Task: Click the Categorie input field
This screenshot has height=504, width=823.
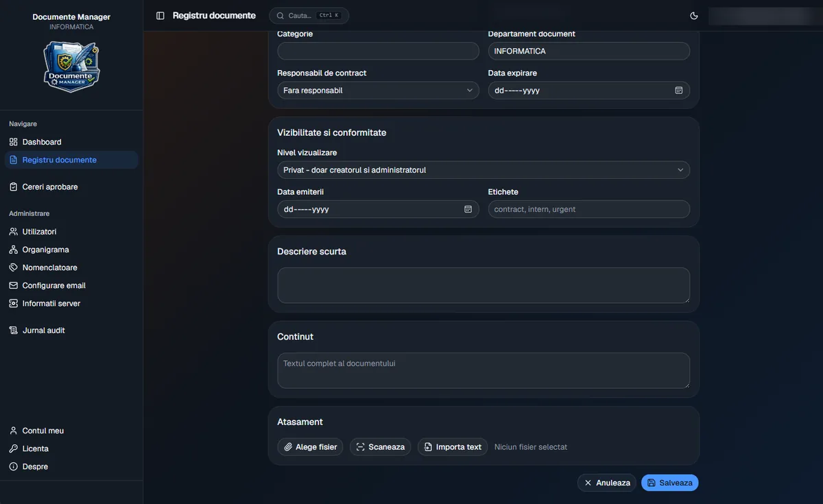Action: [378, 51]
